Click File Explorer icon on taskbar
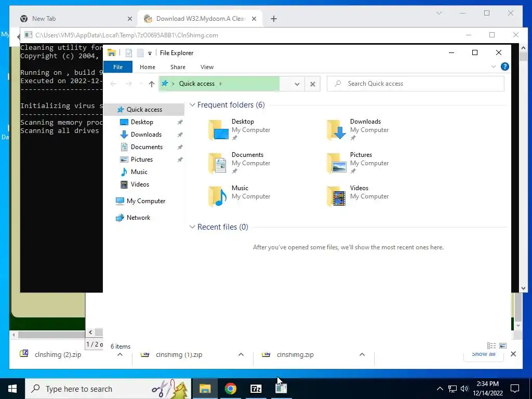The height and width of the screenshot is (399, 532). [205, 389]
